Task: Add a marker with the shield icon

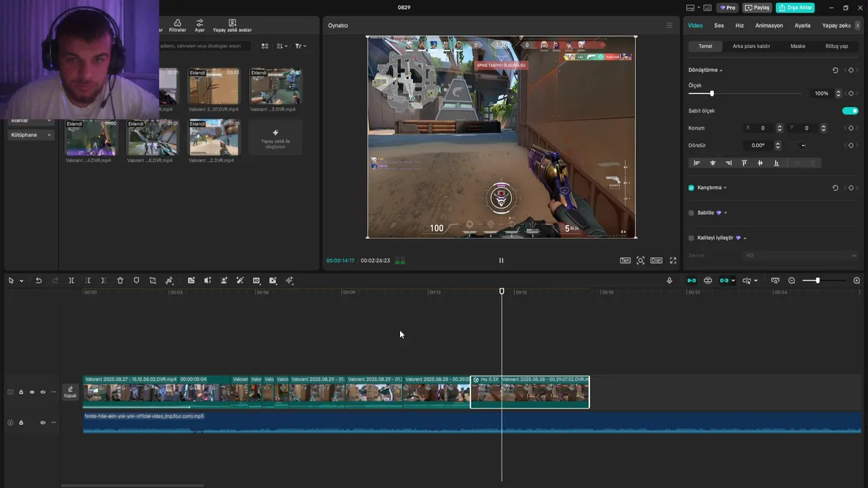Action: click(136, 281)
